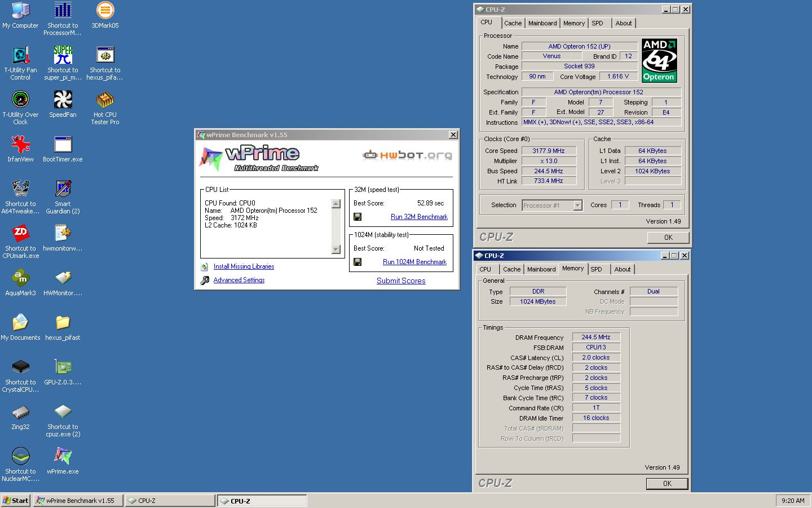Run the 32M Benchmark link

pyautogui.click(x=419, y=217)
